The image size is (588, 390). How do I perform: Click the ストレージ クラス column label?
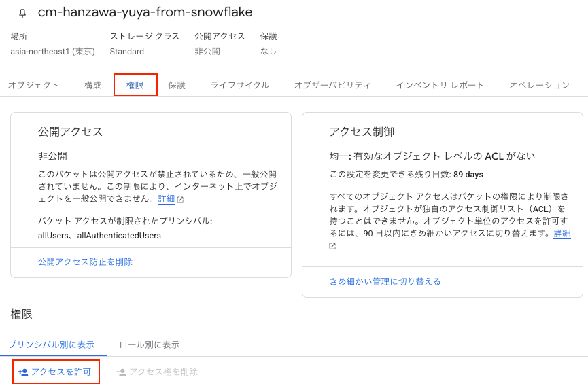[x=145, y=37]
